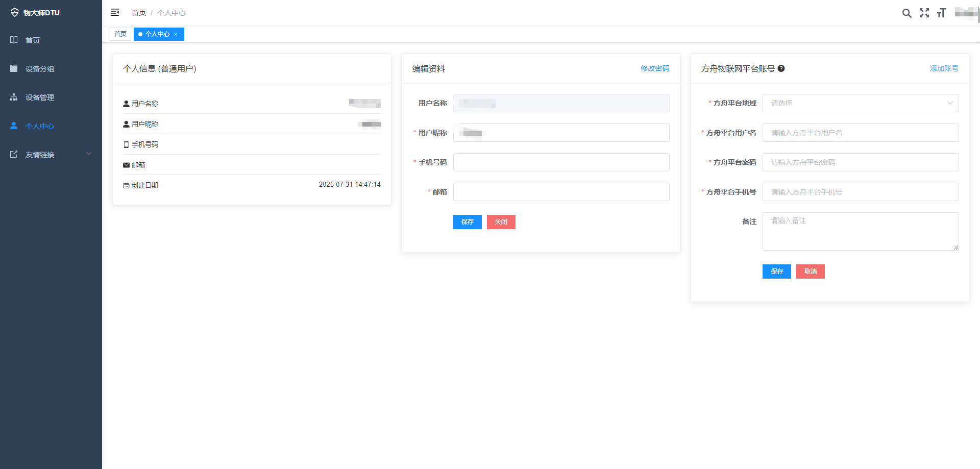Switch to the 首页 tab

120,34
